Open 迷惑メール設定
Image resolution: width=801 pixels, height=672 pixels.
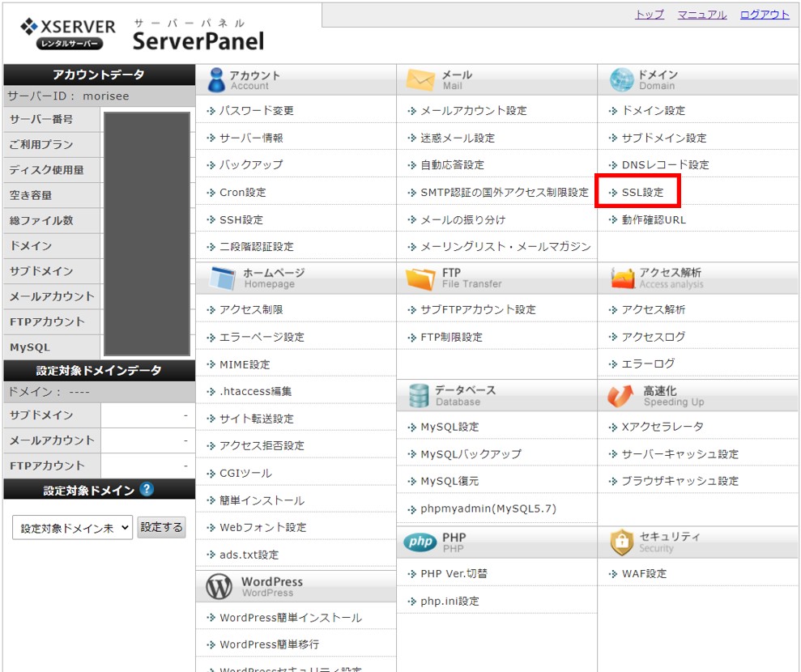[x=458, y=138]
